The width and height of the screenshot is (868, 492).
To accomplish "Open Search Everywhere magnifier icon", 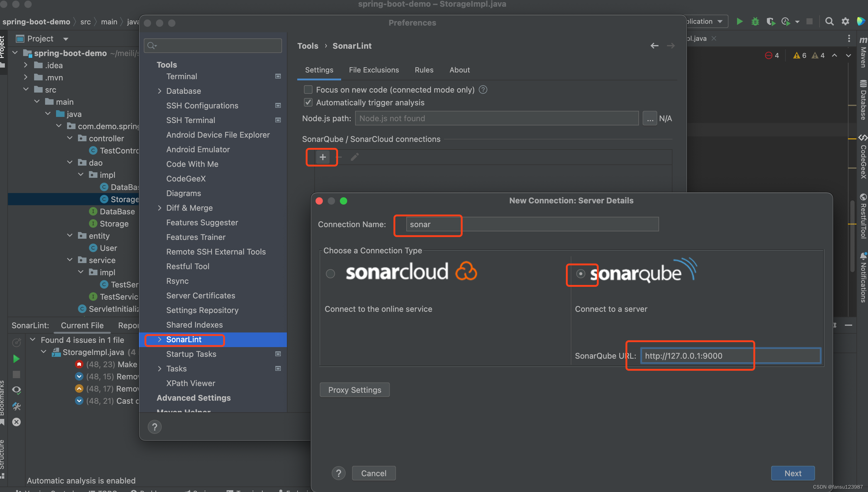I will pos(829,22).
